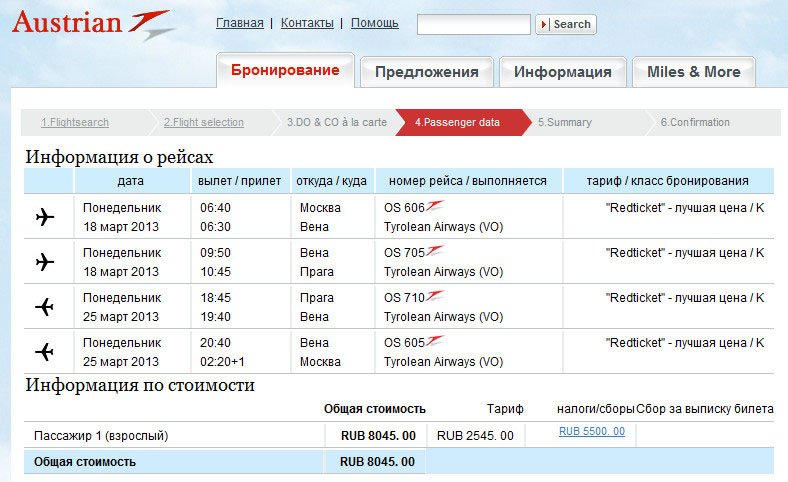The image size is (788, 482).
Task: Open the Бронирование tab
Action: tap(285, 70)
